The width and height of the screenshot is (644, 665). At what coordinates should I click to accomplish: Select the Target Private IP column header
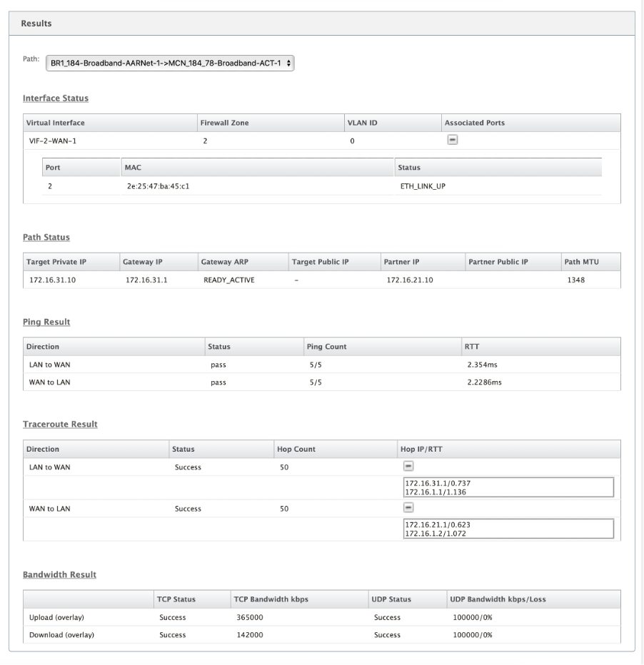click(x=71, y=262)
